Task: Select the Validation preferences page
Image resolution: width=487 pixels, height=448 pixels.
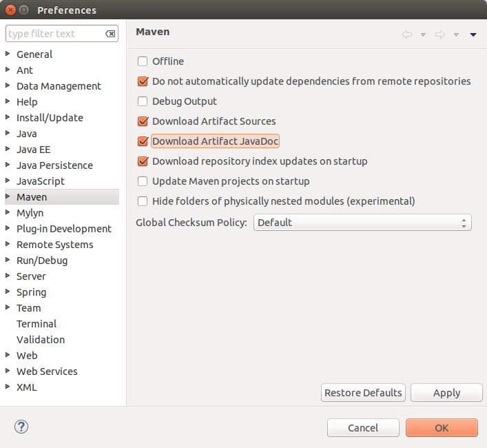Action: click(x=41, y=340)
